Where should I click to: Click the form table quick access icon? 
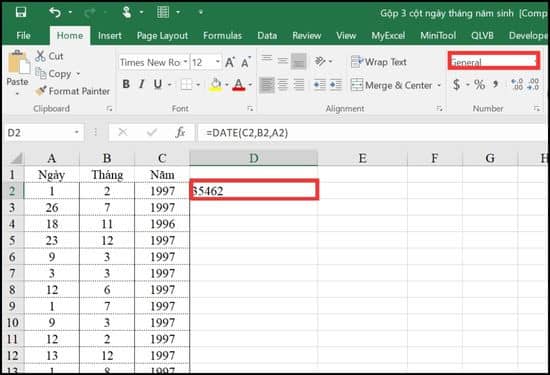[x=163, y=12]
